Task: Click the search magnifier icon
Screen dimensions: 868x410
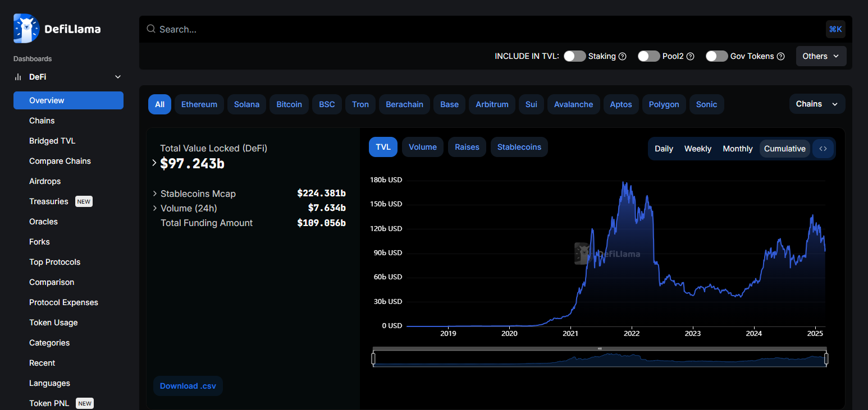Action: click(150, 29)
